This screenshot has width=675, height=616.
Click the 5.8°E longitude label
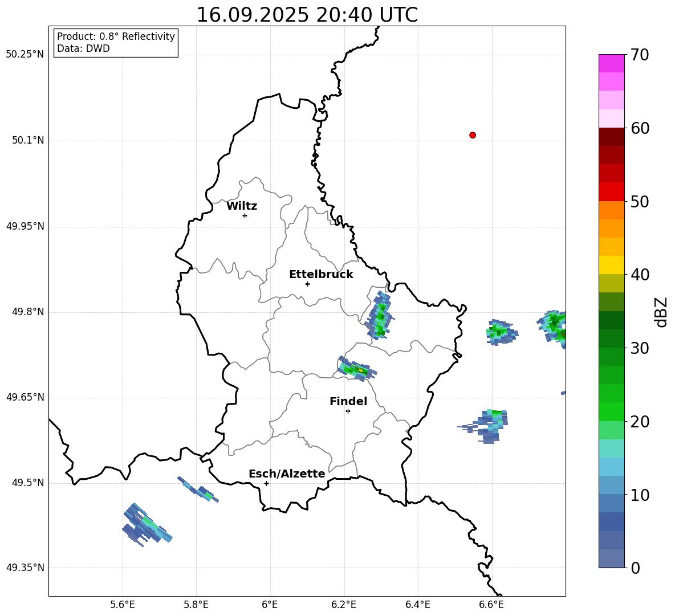pyautogui.click(x=196, y=605)
